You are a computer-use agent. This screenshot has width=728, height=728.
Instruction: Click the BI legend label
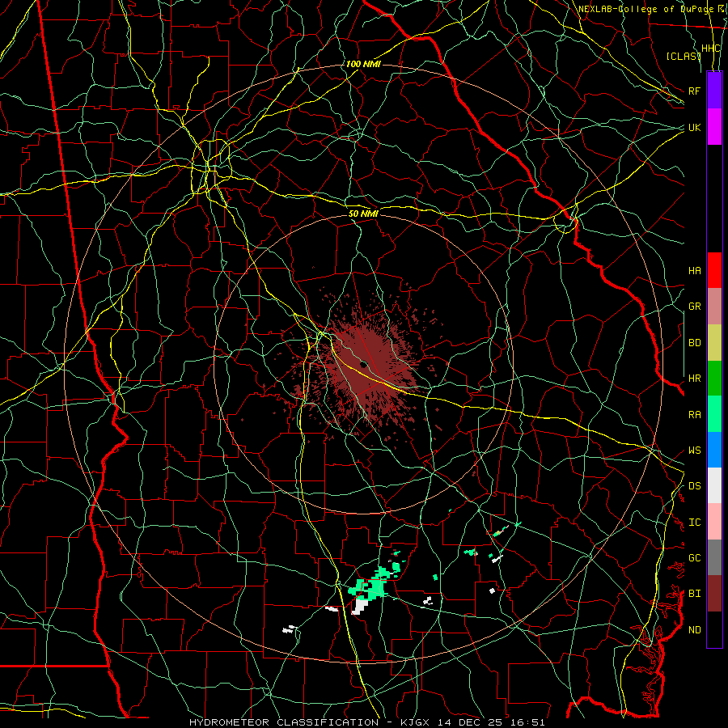pos(694,594)
